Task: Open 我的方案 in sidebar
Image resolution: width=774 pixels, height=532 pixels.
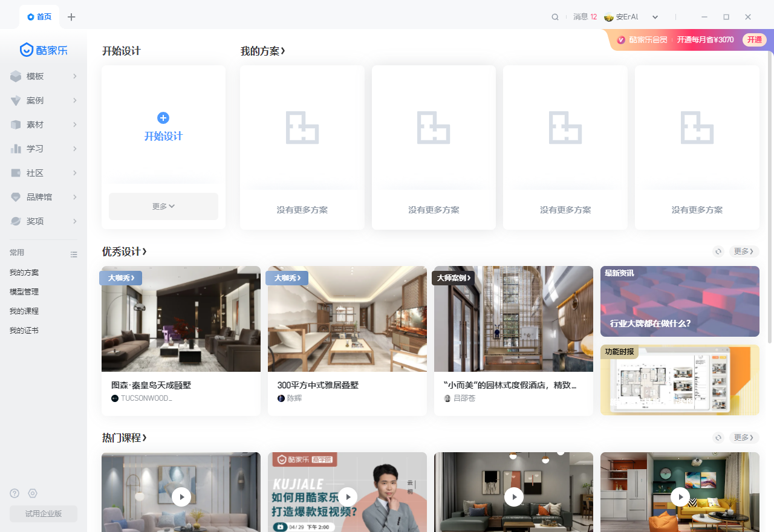Action: coord(24,273)
